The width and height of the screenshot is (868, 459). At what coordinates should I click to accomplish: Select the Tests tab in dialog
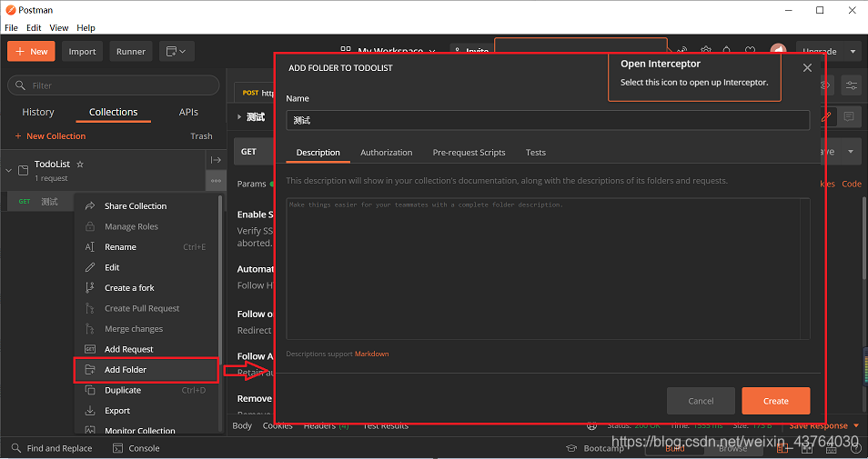click(535, 152)
